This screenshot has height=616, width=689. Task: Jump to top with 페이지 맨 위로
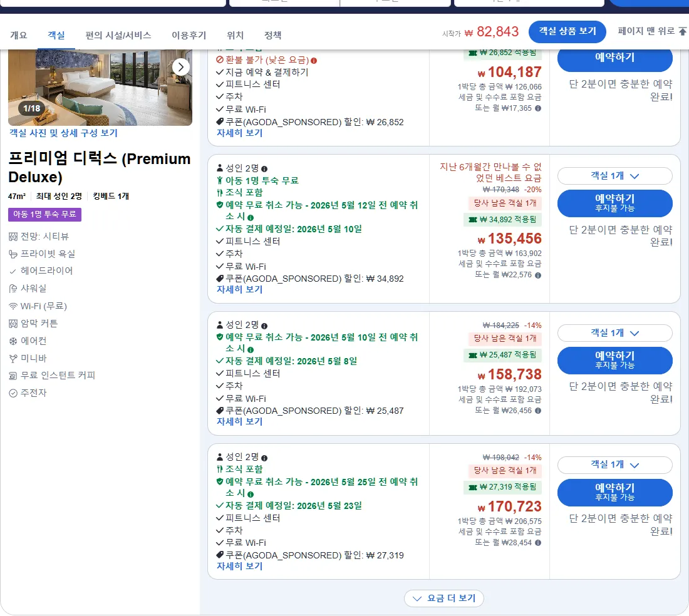[651, 31]
